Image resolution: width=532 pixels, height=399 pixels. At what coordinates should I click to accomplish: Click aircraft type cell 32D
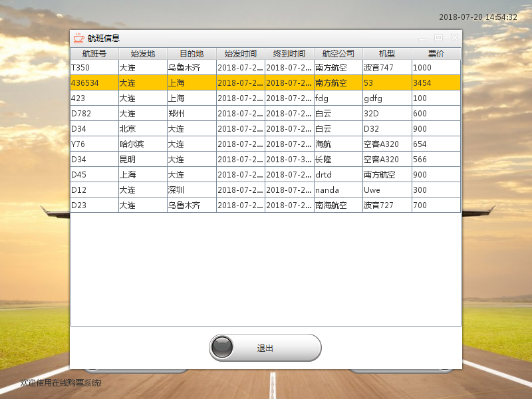coord(387,113)
